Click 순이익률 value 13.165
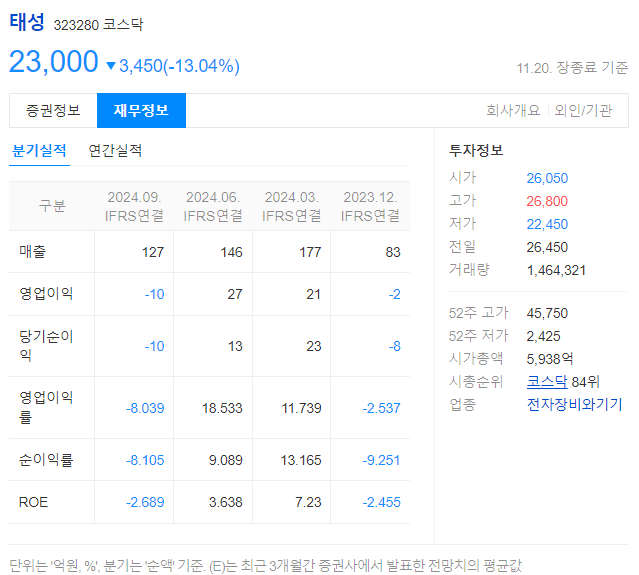This screenshot has width=639, height=575. 301,460
